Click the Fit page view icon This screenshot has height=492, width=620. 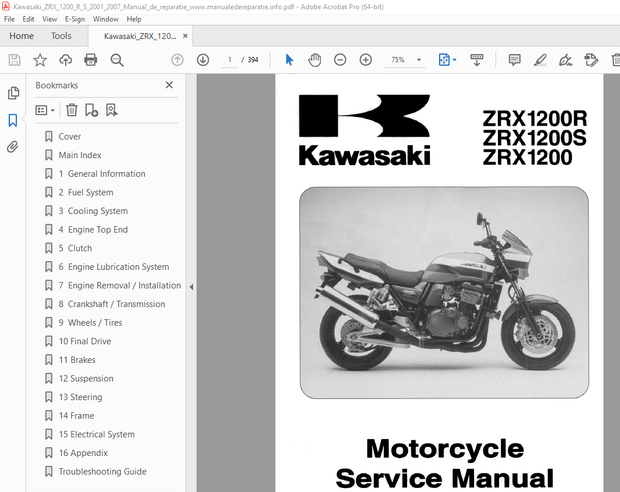click(444, 60)
